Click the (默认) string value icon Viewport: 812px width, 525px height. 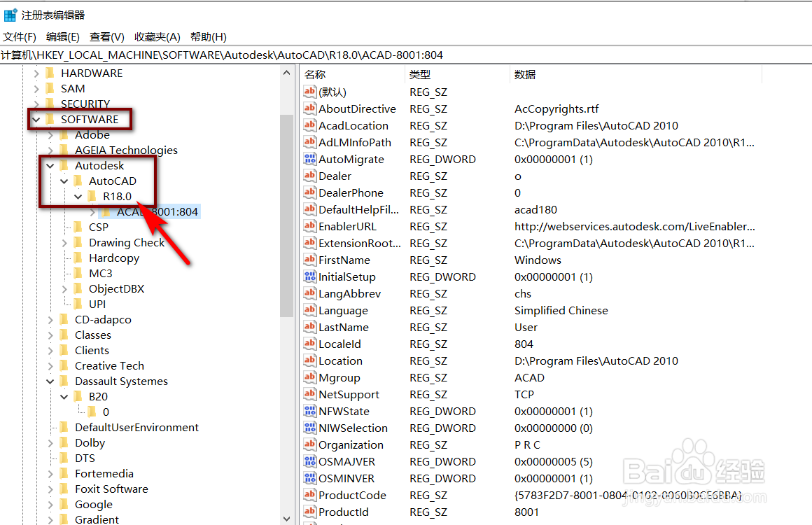coord(309,91)
